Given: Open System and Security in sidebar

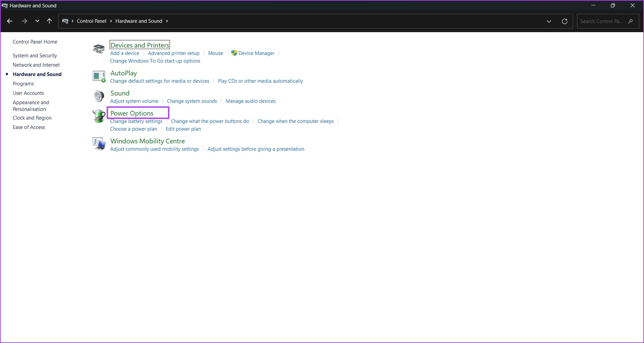Looking at the screenshot, I should coord(35,56).
